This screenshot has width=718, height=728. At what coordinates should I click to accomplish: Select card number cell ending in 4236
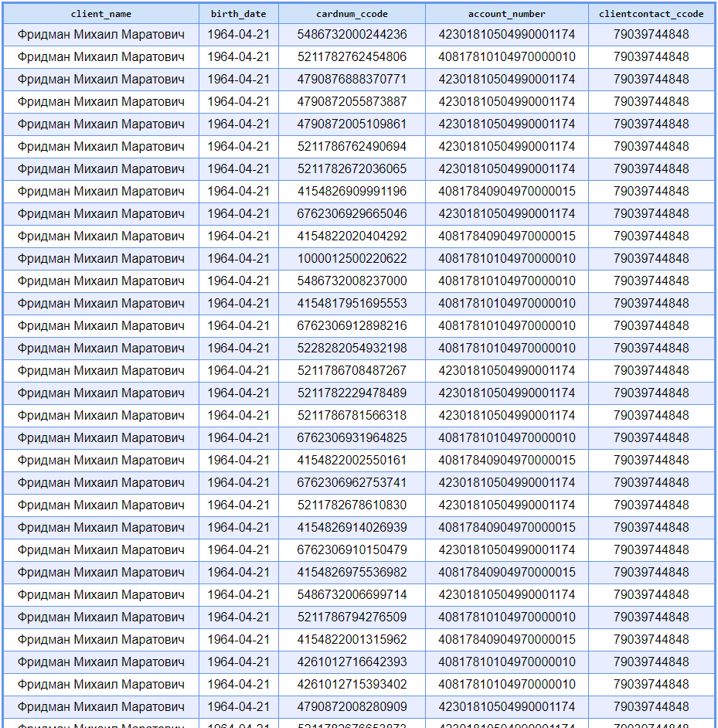click(352, 35)
